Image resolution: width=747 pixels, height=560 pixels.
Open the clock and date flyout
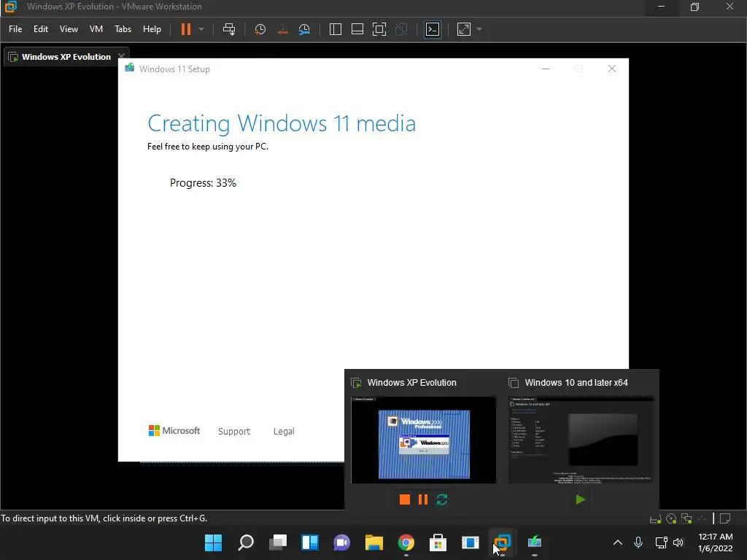coord(716,542)
